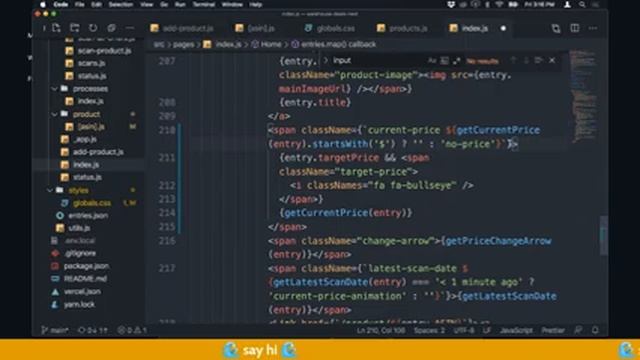Switch to globals.css tab
Screen dimensions: 640x360
pos(330,28)
